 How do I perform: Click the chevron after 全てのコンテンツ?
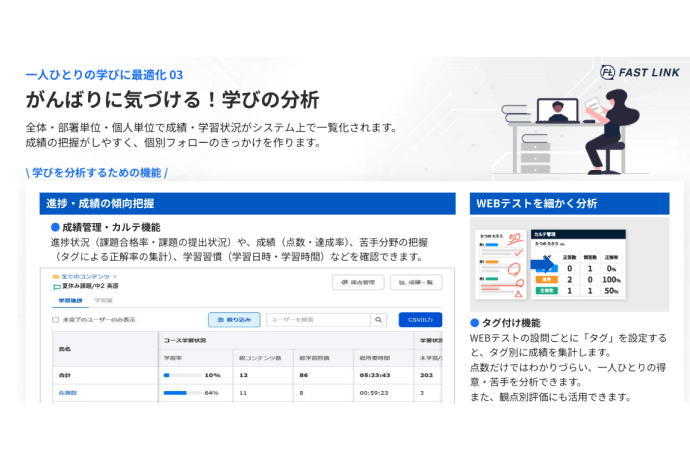click(x=115, y=276)
